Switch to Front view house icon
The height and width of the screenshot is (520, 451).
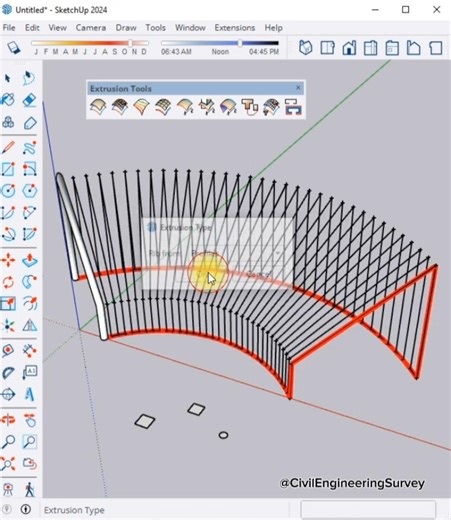click(x=349, y=47)
